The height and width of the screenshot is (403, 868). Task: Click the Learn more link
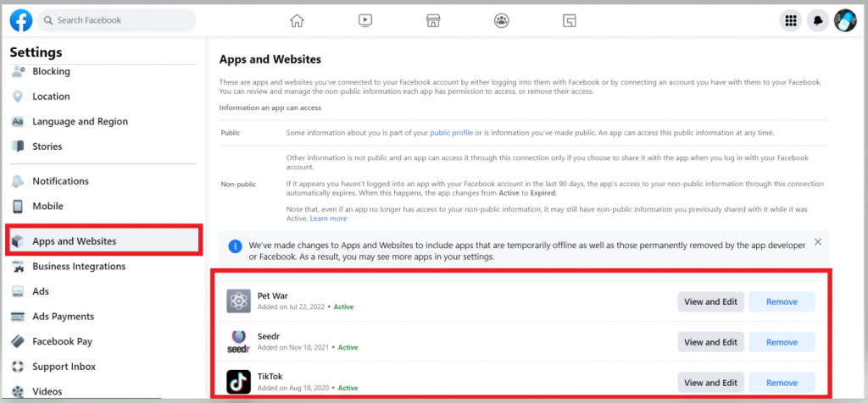(328, 218)
